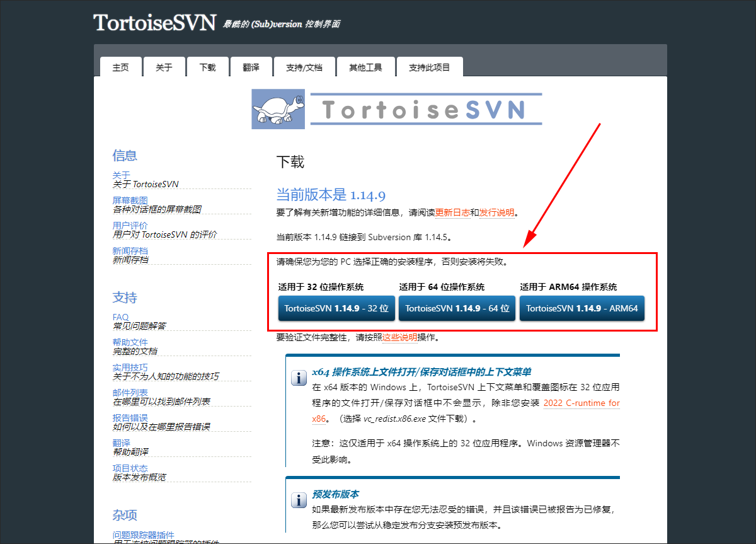This screenshot has height=544, width=756.
Task: Click the description 如何以及在哪里报告错误
Action: (x=161, y=427)
